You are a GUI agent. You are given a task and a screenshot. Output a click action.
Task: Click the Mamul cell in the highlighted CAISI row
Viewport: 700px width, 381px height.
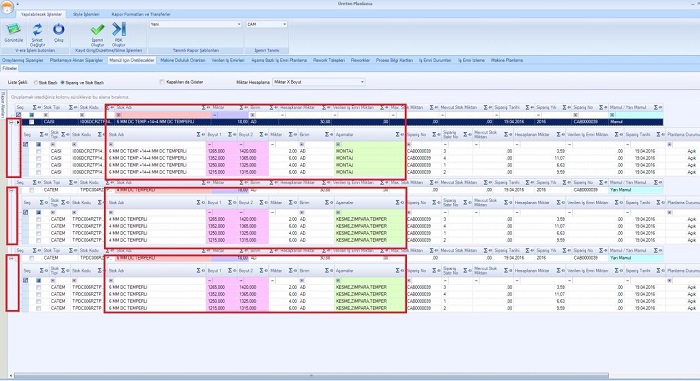636,122
